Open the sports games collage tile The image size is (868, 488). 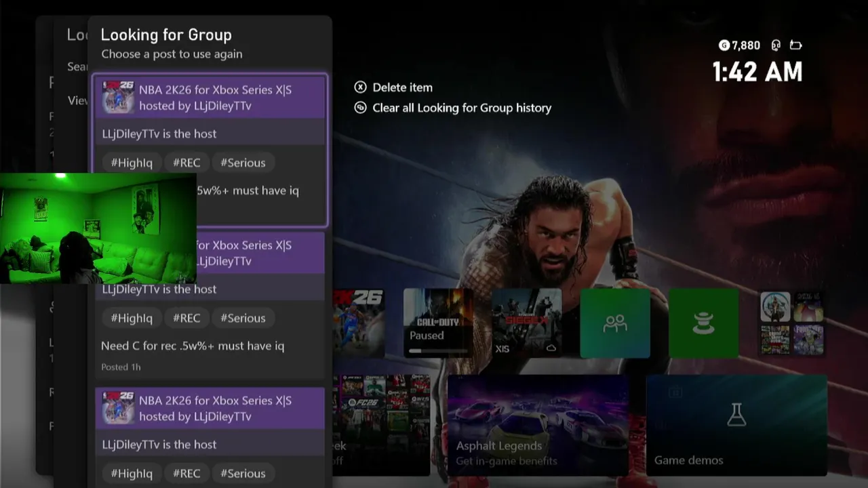[x=382, y=425]
